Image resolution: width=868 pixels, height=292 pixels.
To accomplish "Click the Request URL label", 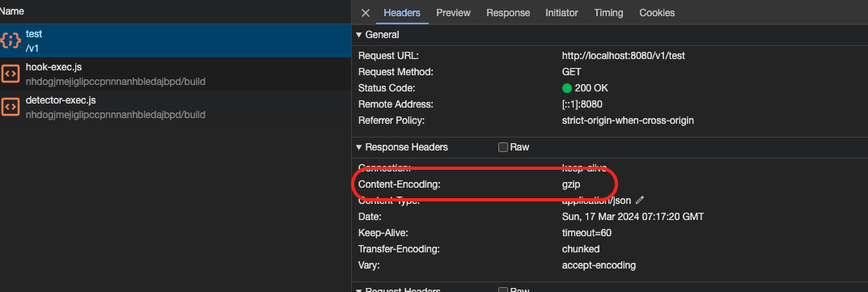I will click(388, 56).
